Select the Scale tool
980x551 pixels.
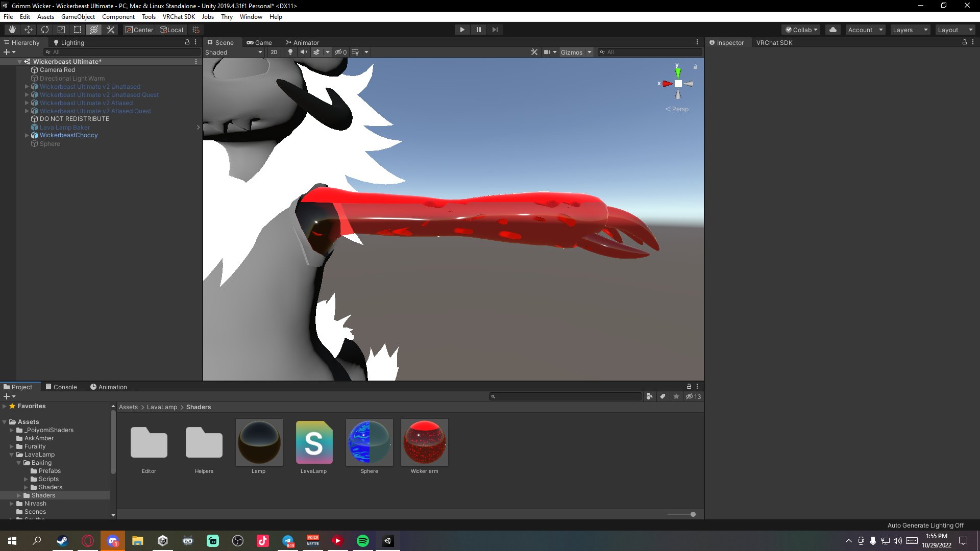point(61,30)
